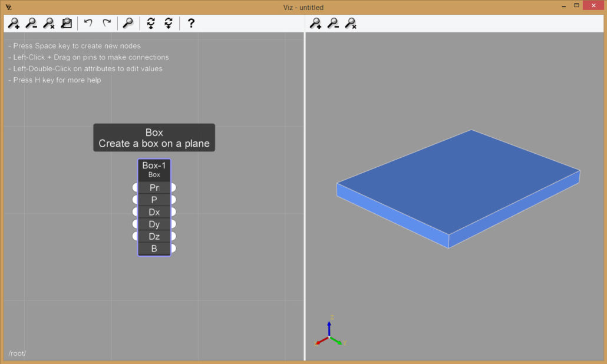The image size is (607, 364).
Task: Redo using the redo arrow icon
Action: (x=107, y=23)
